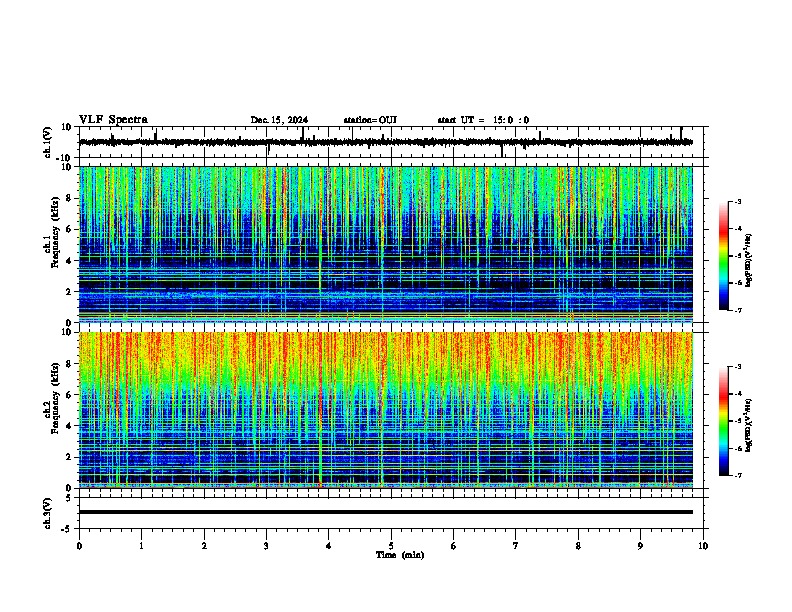Click the "Time (min)" axis label
The height and width of the screenshot is (612, 792).
[400, 555]
